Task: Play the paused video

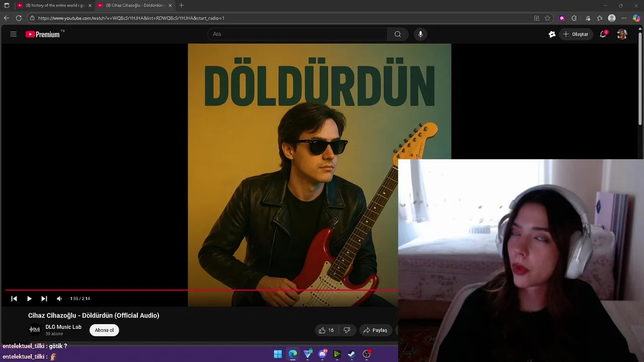Action: [x=29, y=299]
